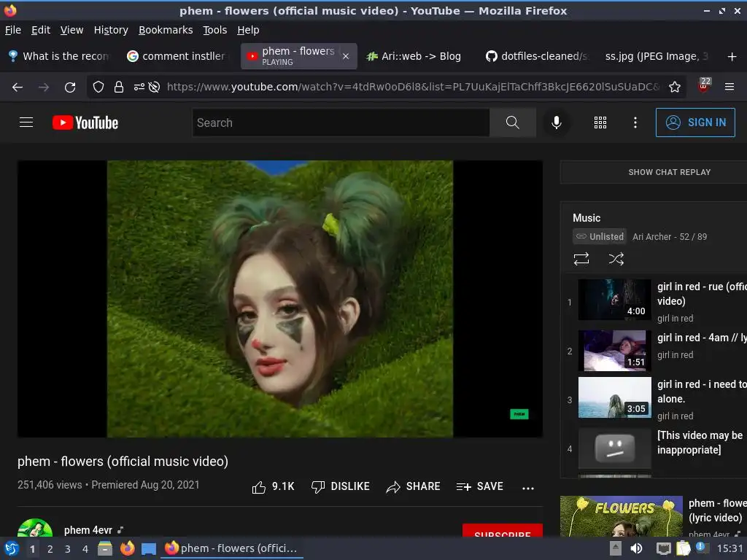Open a new Firefox tab with plus

click(x=732, y=57)
